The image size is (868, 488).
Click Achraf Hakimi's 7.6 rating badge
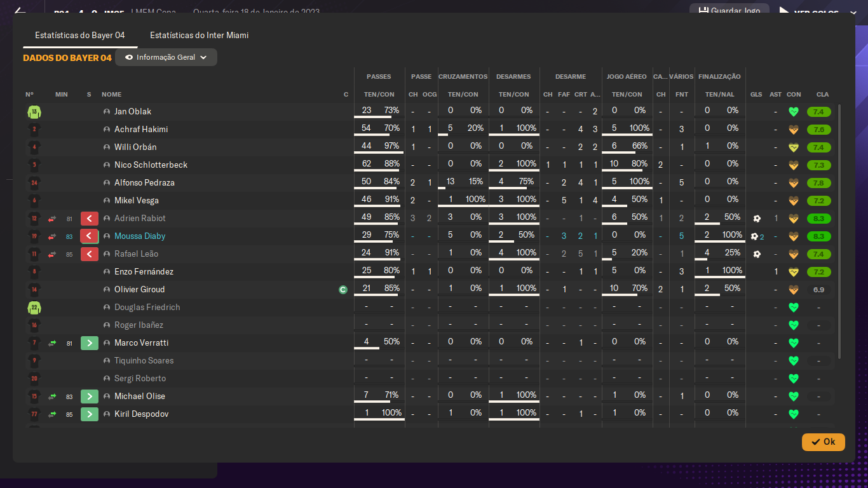(x=819, y=130)
